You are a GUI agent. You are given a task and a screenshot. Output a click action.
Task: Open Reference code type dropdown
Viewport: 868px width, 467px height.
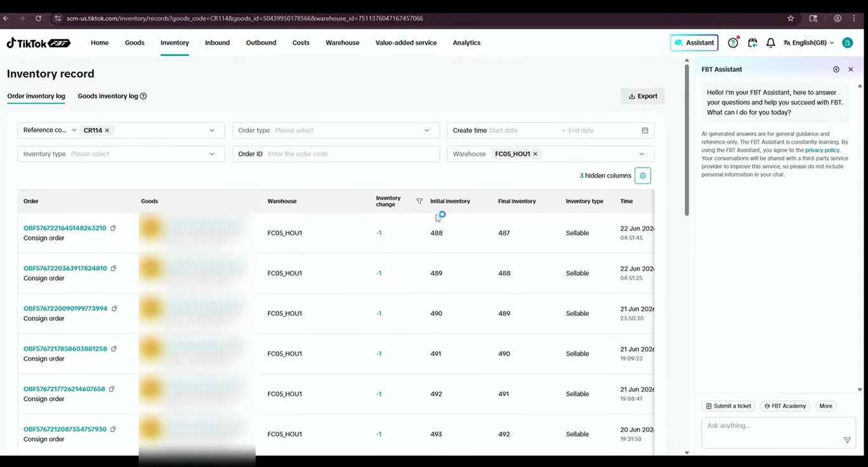(50, 130)
